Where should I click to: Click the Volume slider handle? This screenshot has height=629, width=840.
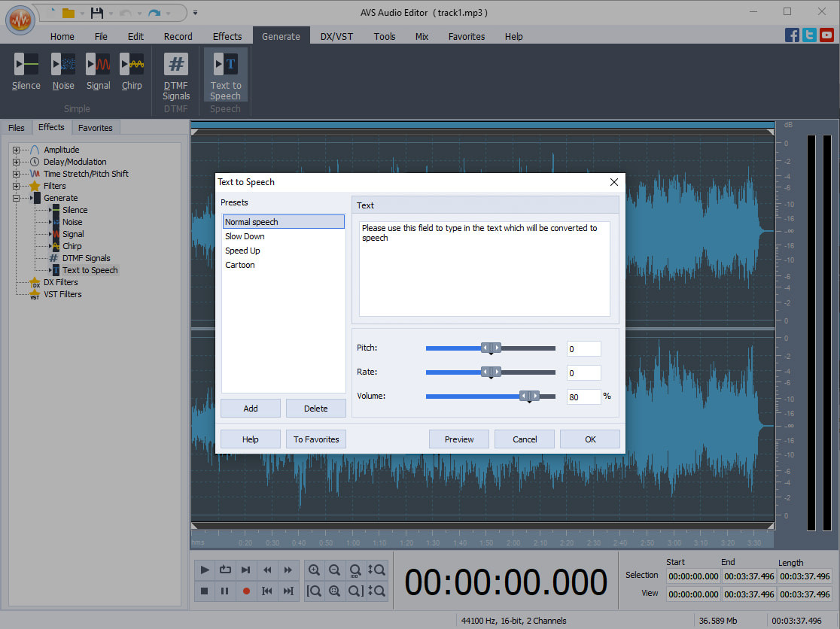[x=529, y=396]
